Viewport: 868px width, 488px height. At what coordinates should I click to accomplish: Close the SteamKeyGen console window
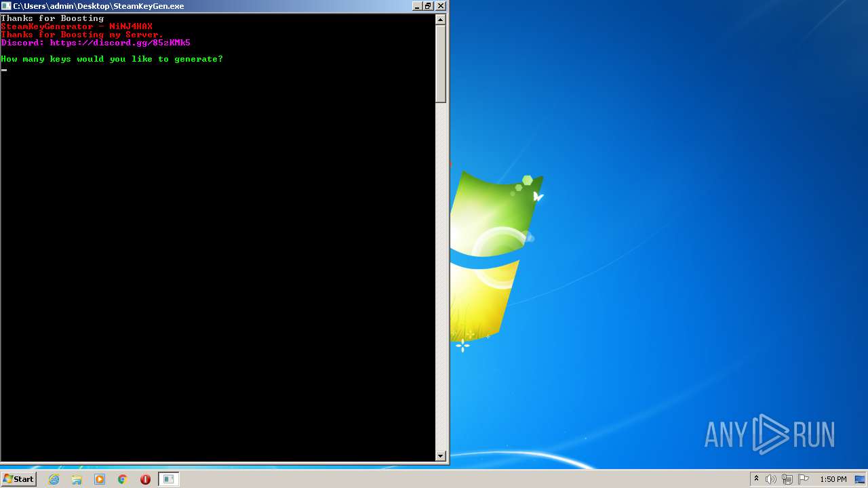pyautogui.click(x=440, y=5)
